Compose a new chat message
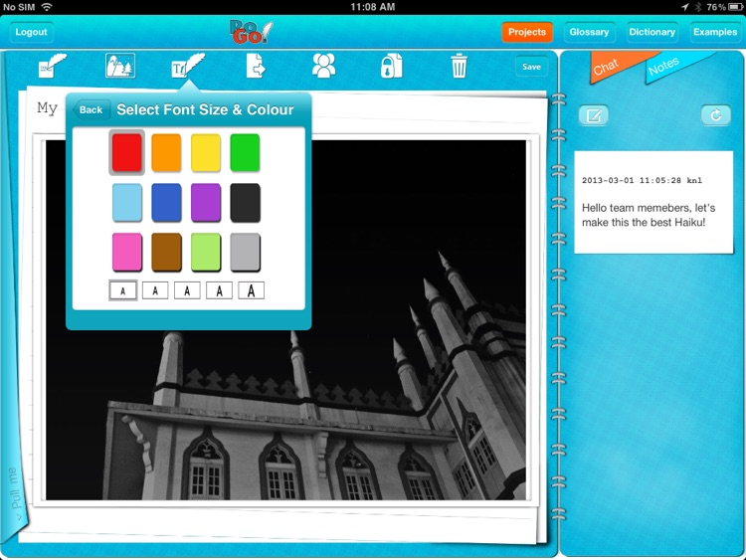Viewport: 746px width, 560px height. point(594,116)
